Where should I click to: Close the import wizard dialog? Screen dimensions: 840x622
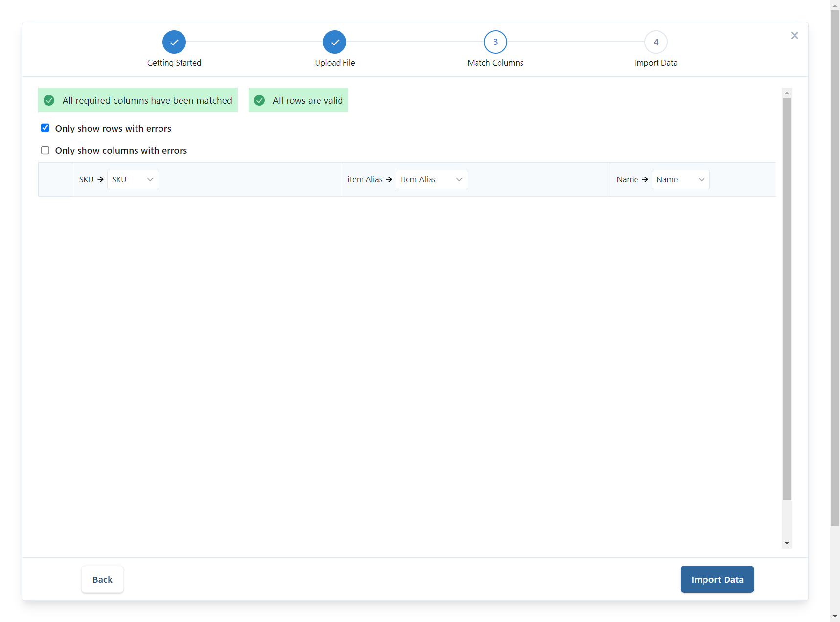pyautogui.click(x=795, y=35)
